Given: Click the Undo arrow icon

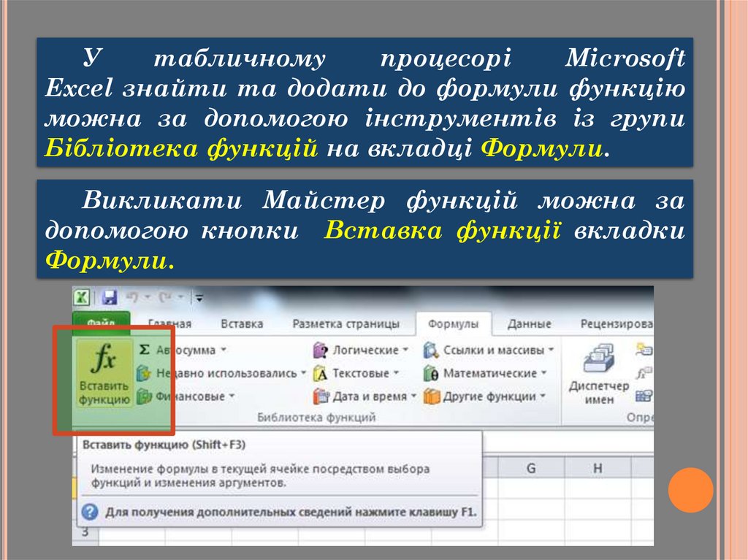Looking at the screenshot, I should (x=132, y=297).
